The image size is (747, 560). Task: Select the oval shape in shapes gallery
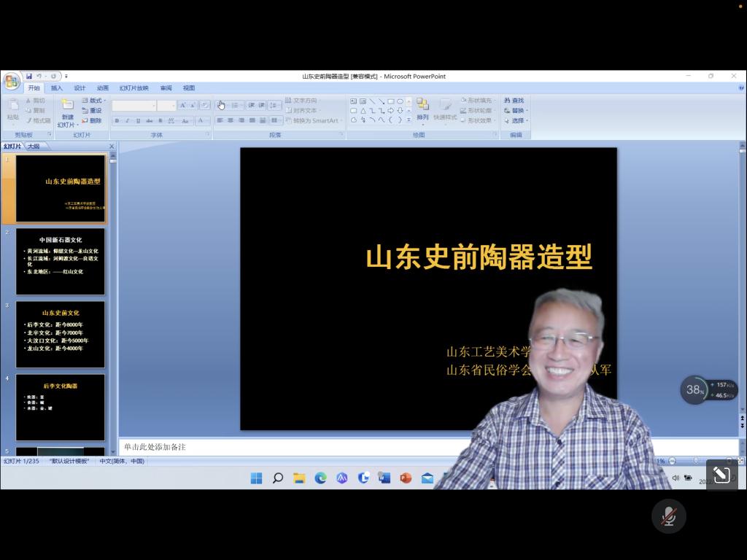coord(400,101)
